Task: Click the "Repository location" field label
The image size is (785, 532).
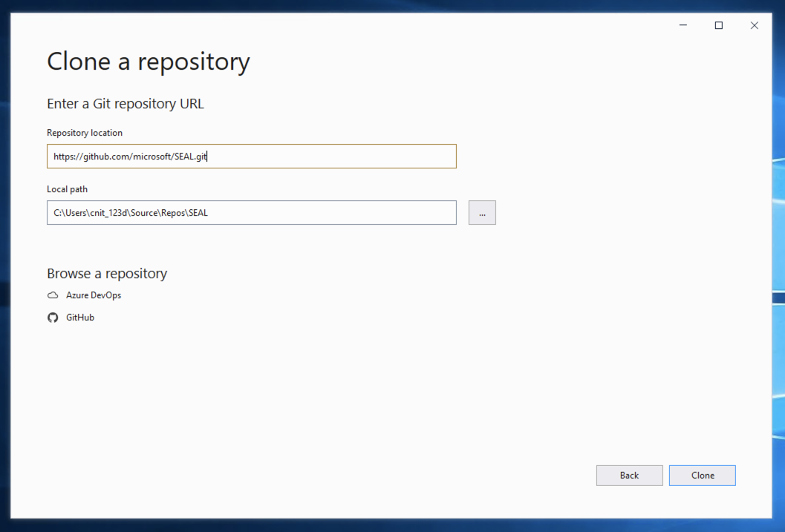Action: pos(85,133)
